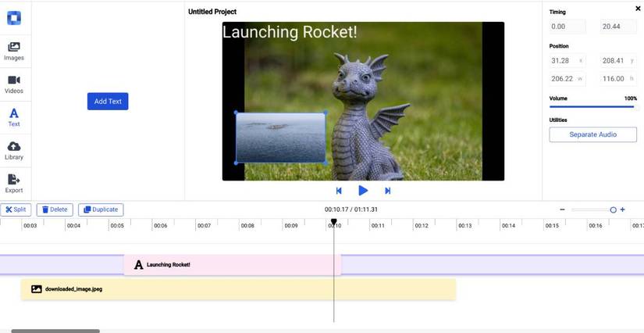Viewport: 644px width, 333px height.
Task: Play the video preview
Action: pyautogui.click(x=363, y=191)
